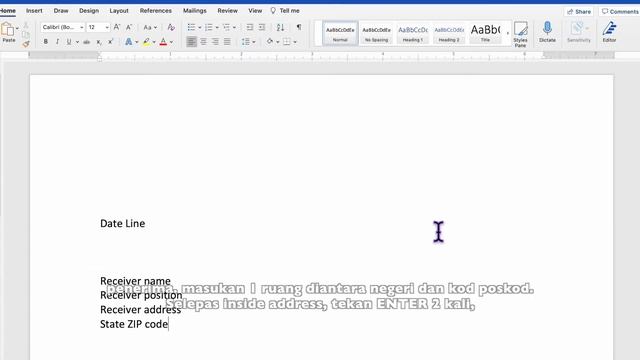Click the Tell me search box
Screen dimensions: 640x360
[285, 11]
